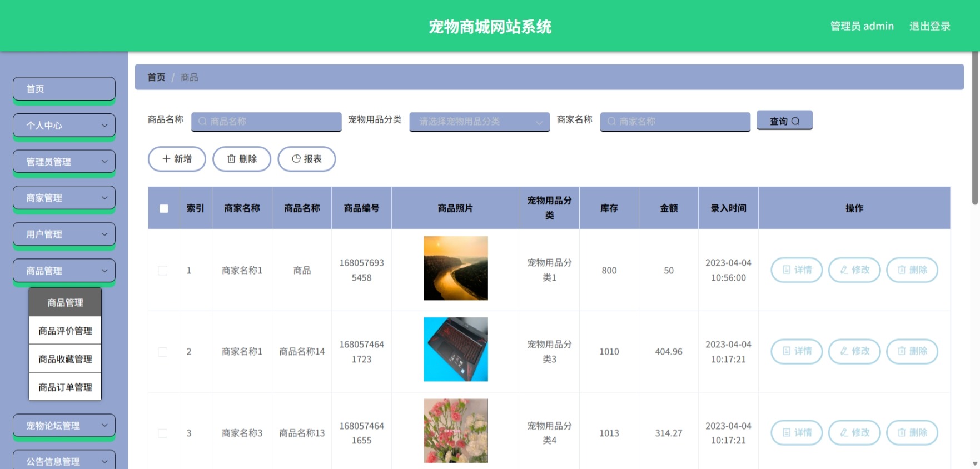The image size is (980, 469).
Task: Open 商品收藏管理 submenu item
Action: [x=65, y=359]
